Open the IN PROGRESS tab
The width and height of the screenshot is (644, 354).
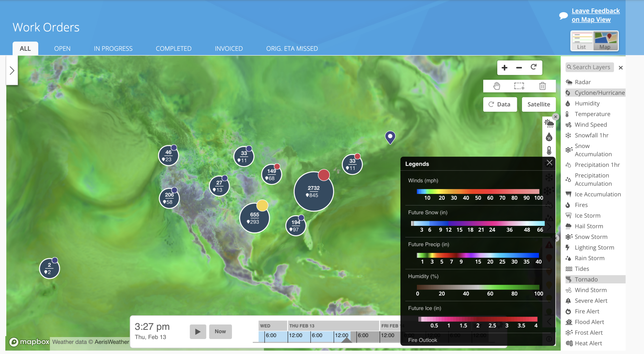coord(113,48)
